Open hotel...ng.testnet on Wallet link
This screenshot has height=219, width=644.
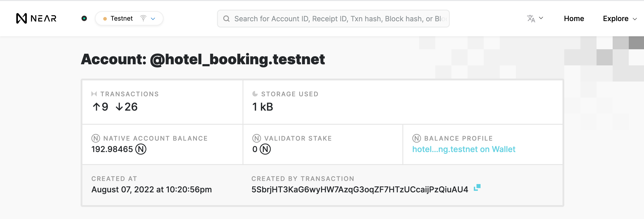pyautogui.click(x=464, y=149)
